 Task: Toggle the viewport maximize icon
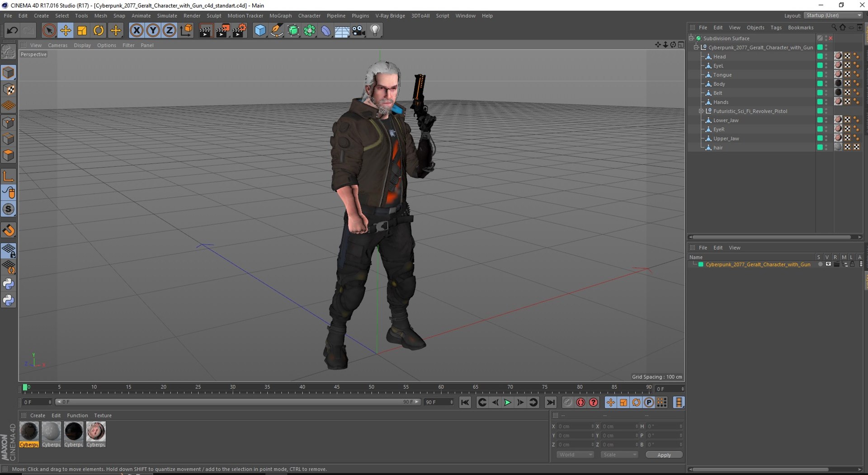coord(681,45)
